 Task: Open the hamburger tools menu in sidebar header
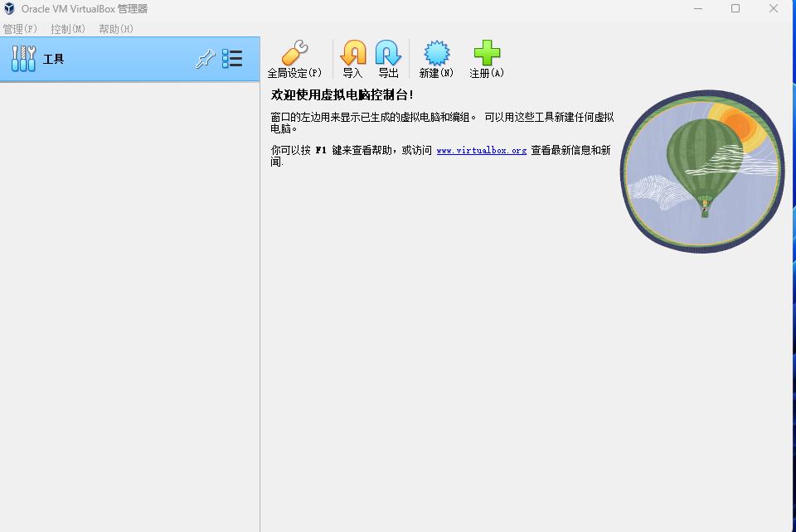[233, 58]
